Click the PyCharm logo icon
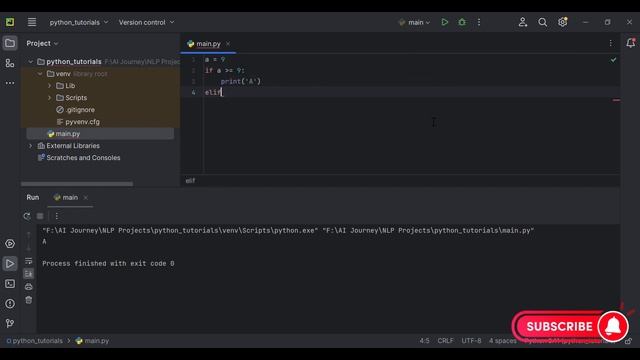 (x=10, y=22)
